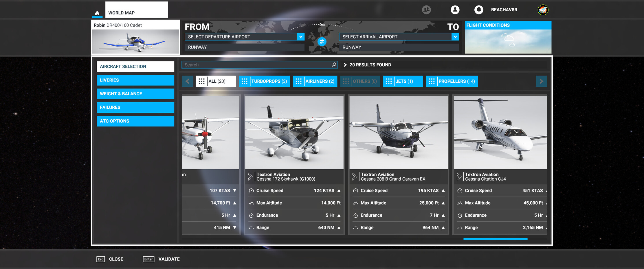
Task: Click the Esc key icon
Action: 100,259
